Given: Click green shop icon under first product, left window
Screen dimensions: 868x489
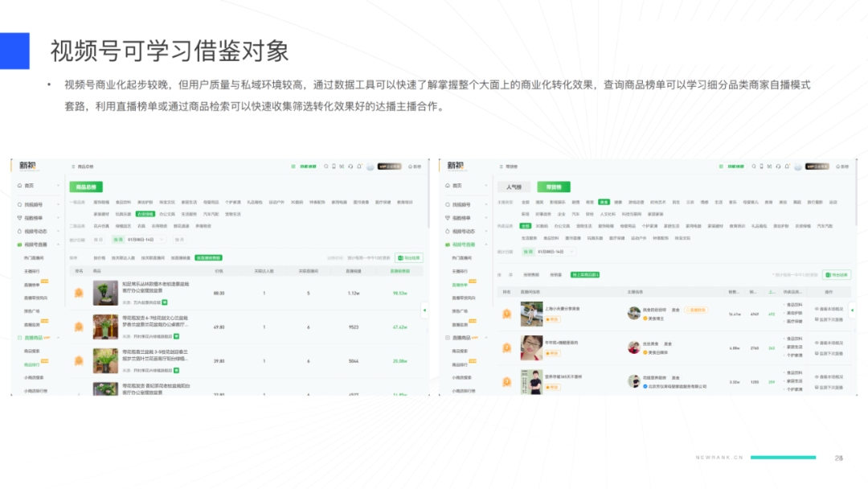Looking at the screenshot, I should 165,302.
